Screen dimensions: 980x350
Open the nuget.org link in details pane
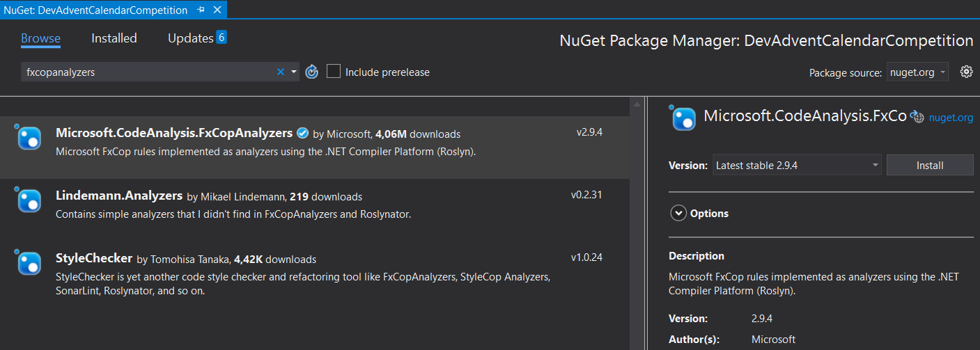pos(951,118)
